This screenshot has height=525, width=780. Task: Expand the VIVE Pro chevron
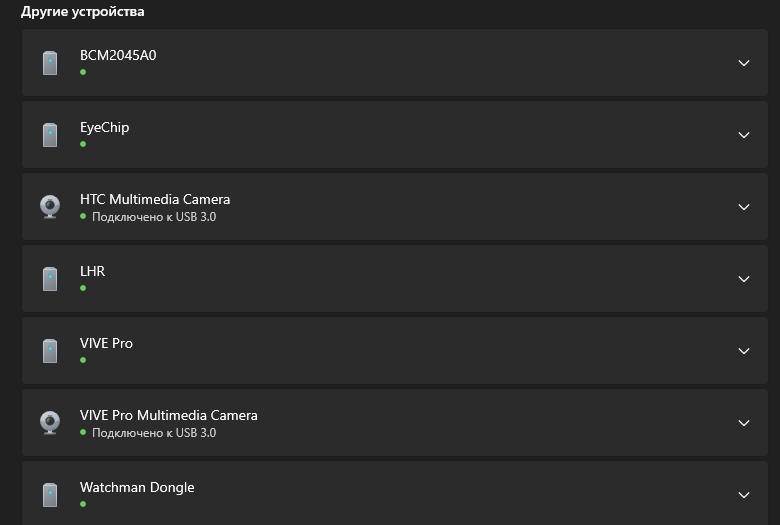point(743,351)
